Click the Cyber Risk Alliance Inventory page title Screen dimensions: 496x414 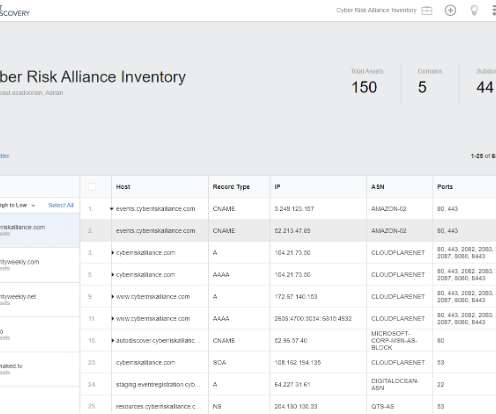(93, 77)
